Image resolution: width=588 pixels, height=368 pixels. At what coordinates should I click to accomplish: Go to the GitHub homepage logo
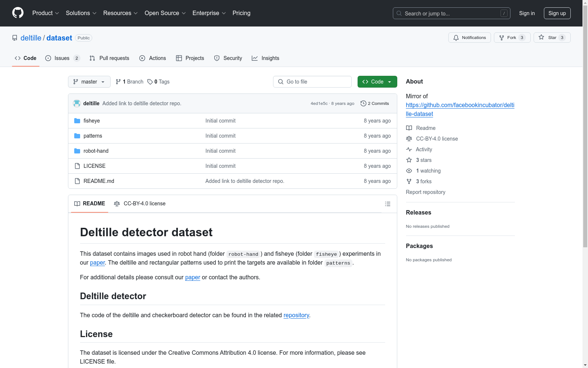point(18,13)
